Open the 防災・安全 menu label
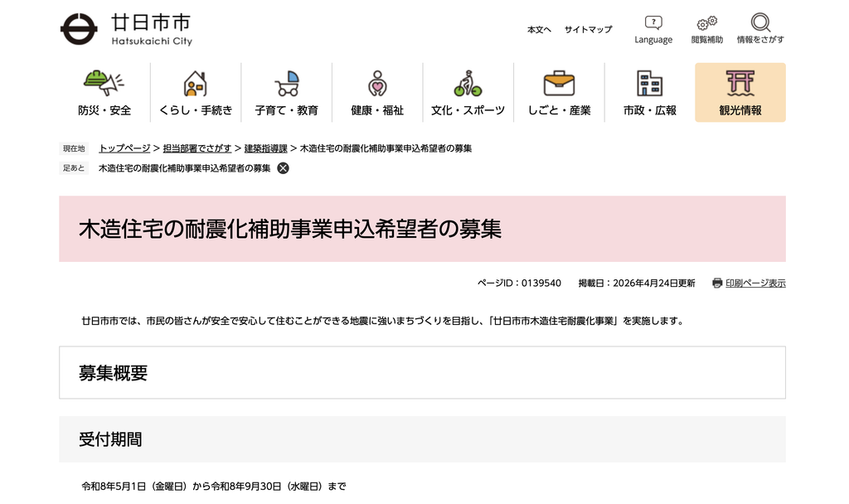The width and height of the screenshot is (849, 504). [x=104, y=110]
